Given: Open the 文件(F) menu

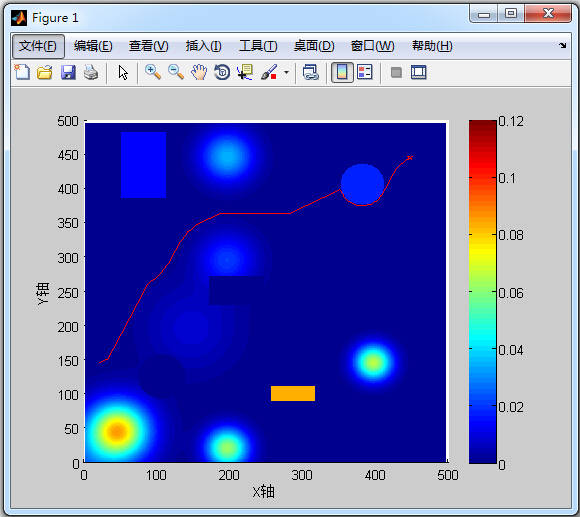Looking at the screenshot, I should click(38, 46).
